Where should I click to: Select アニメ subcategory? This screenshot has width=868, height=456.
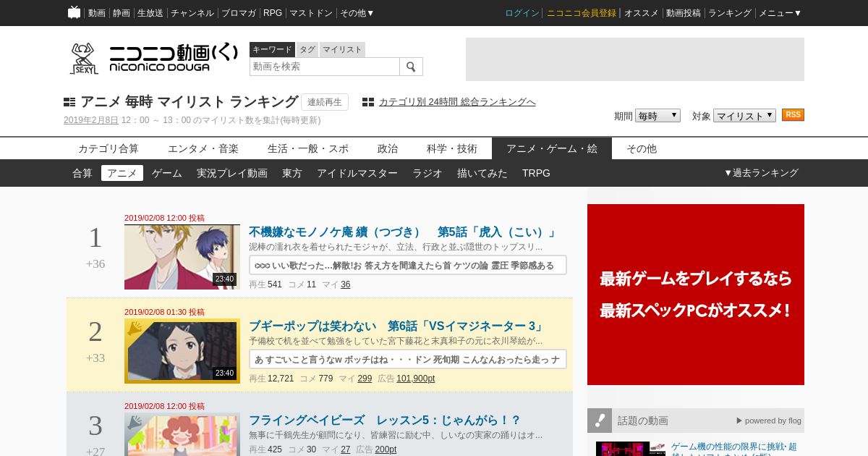click(122, 173)
